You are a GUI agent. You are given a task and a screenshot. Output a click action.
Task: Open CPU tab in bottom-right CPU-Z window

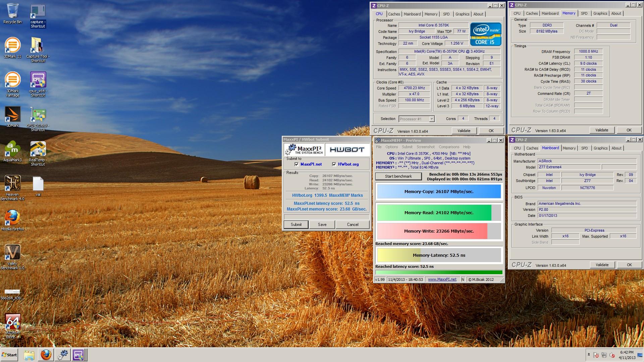[517, 148]
